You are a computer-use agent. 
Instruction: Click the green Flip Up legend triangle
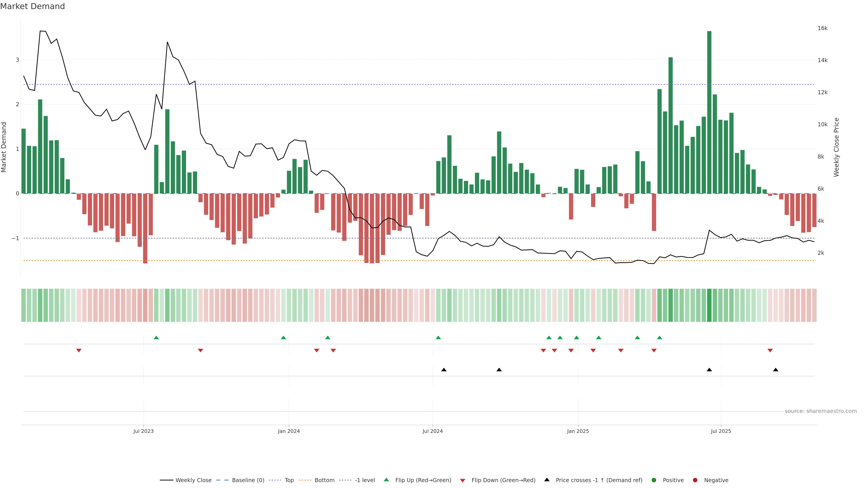coord(387,480)
